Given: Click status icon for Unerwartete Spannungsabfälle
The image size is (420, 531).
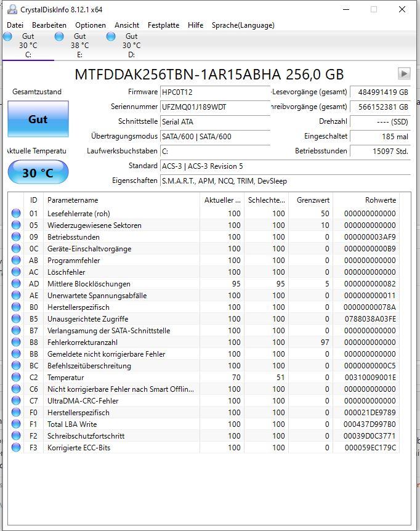Looking at the screenshot, I should tap(16, 295).
